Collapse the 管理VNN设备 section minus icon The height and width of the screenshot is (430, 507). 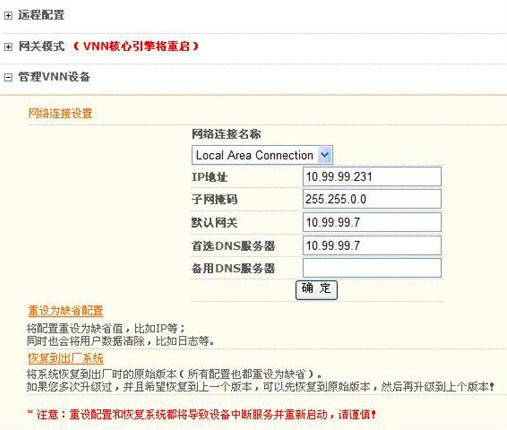tap(8, 77)
